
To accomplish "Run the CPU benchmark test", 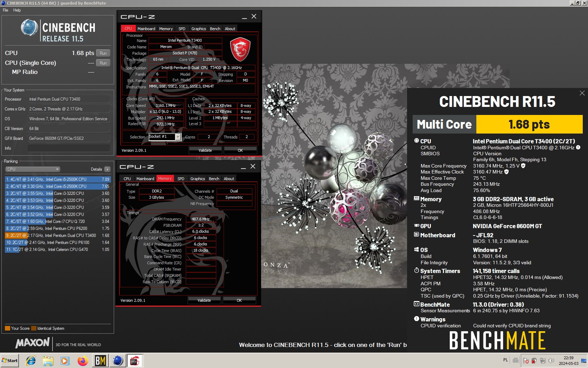I will (103, 53).
